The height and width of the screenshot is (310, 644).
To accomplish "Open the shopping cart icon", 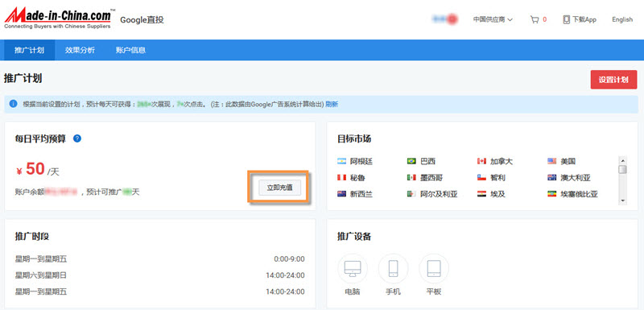I will (534, 19).
